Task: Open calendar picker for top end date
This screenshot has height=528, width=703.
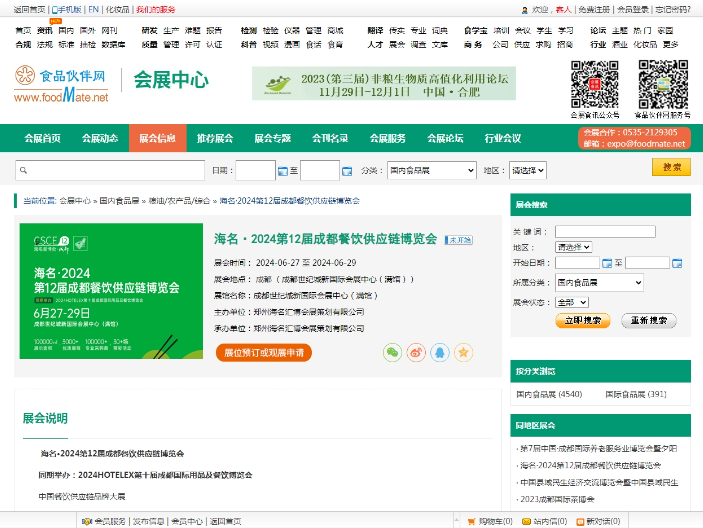Action: (x=347, y=171)
